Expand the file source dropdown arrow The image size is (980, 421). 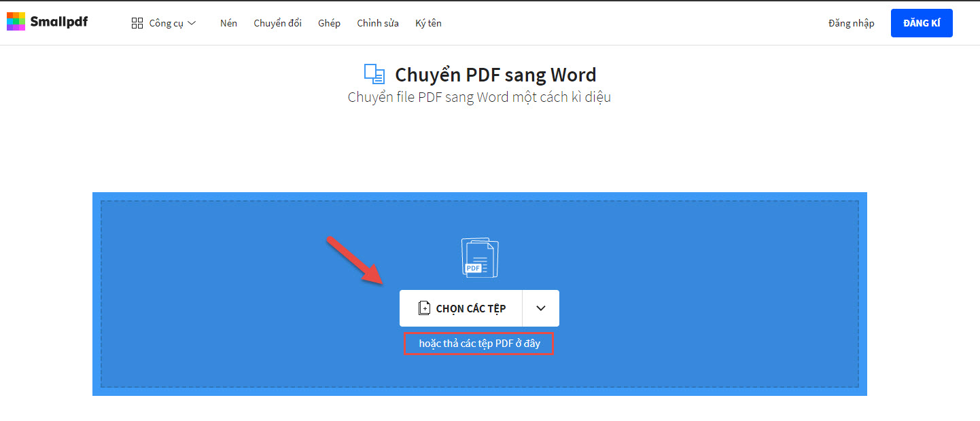(x=541, y=308)
